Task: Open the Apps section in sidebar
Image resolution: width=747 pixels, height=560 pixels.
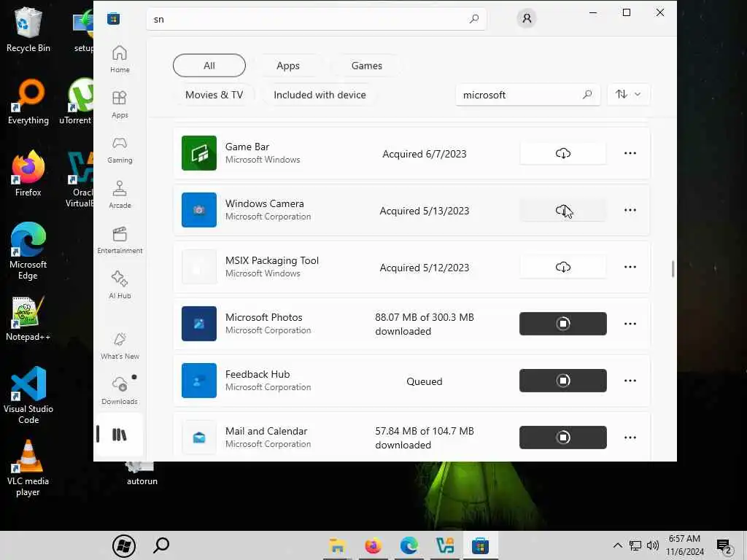Action: tap(120, 104)
